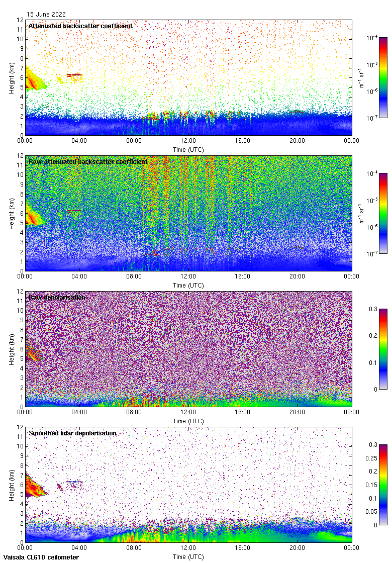Click 'Height (km)' axis label of Raw depolarisation panel
Viewport: 392px width, 563px height.
[12, 349]
